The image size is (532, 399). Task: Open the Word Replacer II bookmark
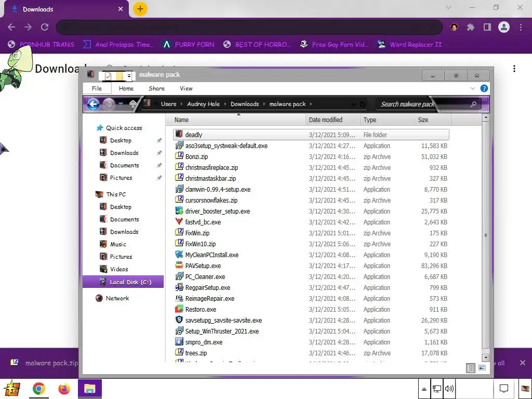pos(409,45)
